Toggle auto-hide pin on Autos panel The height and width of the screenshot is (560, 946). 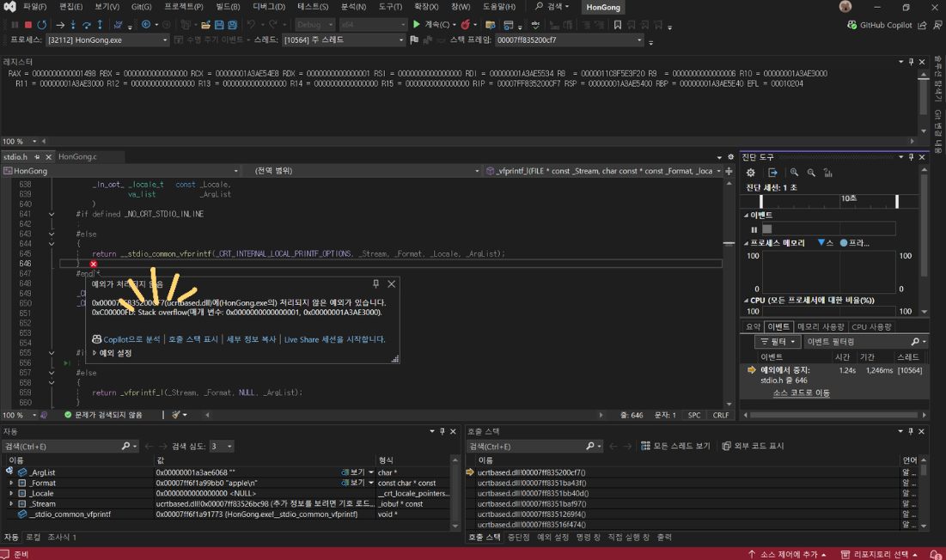coord(442,431)
